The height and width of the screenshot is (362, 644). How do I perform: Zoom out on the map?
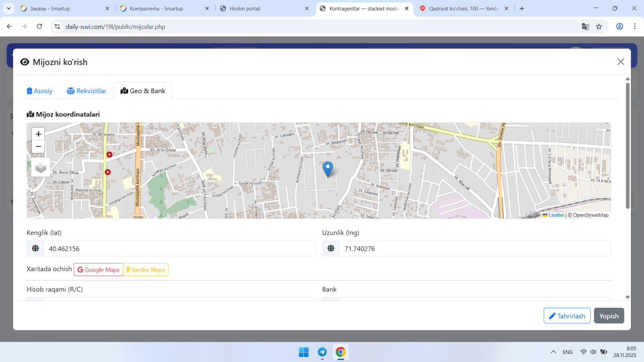point(38,147)
